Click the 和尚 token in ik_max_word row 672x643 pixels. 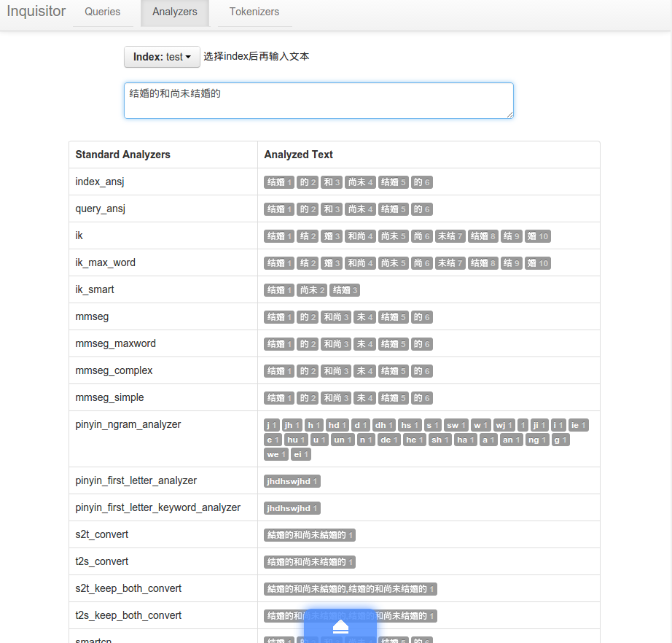click(360, 263)
